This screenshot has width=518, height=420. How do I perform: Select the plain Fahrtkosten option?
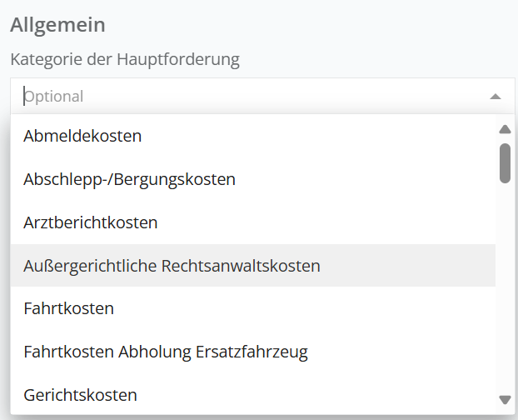(x=69, y=308)
